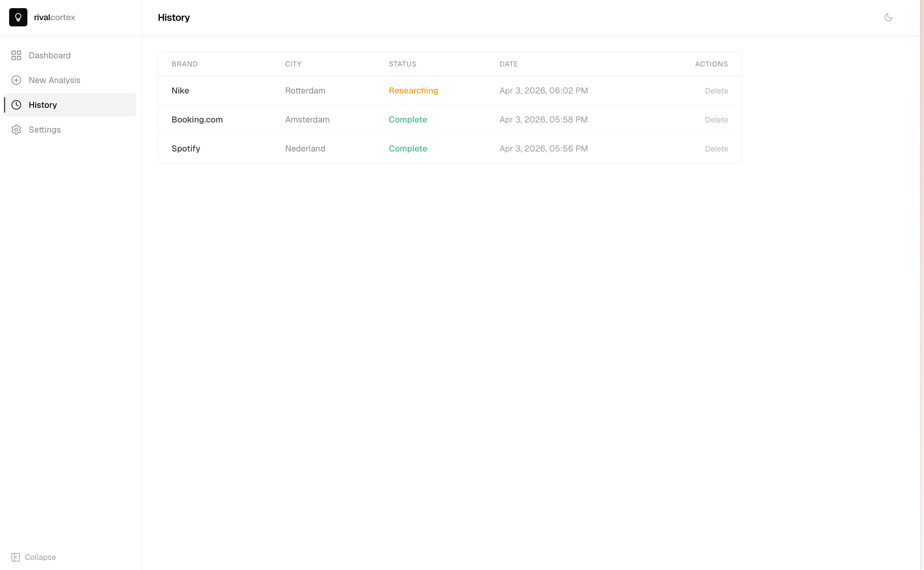This screenshot has height=570, width=924.
Task: Delete the Booking.com analysis
Action: tap(716, 120)
